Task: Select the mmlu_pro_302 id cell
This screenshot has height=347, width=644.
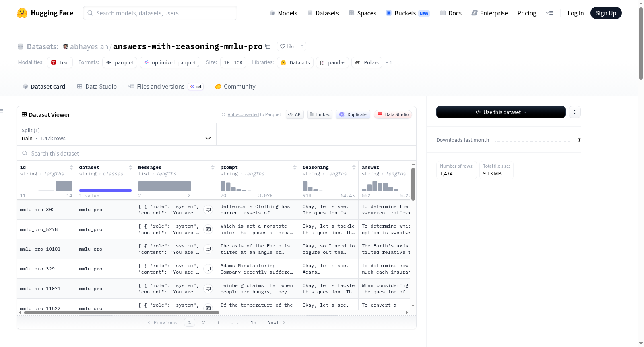Action: coord(46,210)
